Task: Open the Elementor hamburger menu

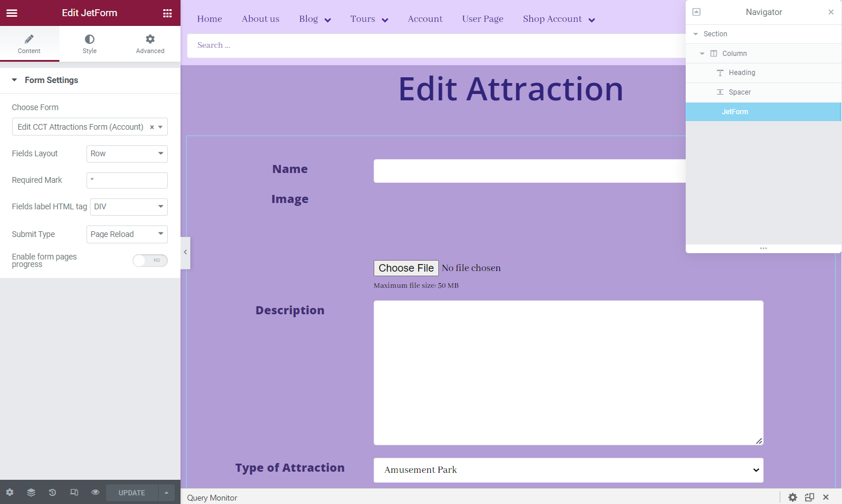Action: pos(12,13)
